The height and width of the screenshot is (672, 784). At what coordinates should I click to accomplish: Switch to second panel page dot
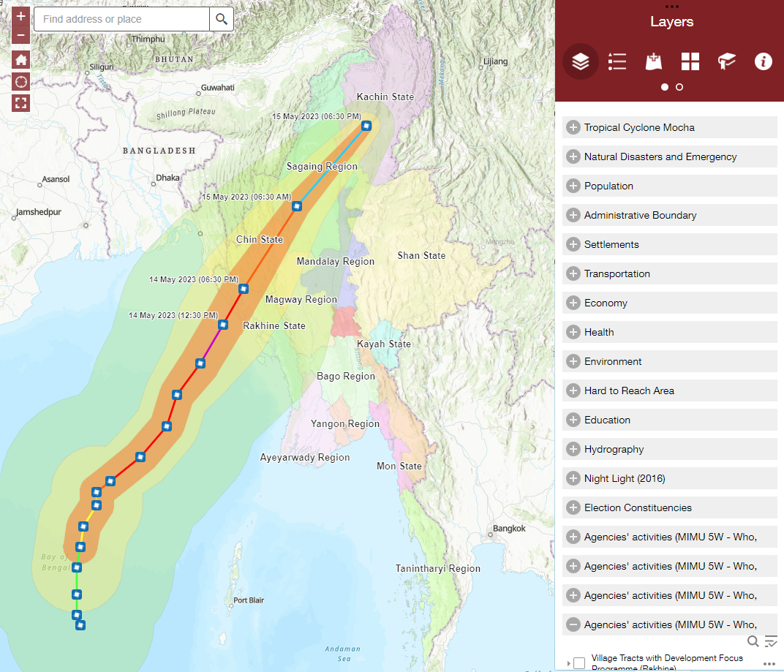tap(679, 87)
